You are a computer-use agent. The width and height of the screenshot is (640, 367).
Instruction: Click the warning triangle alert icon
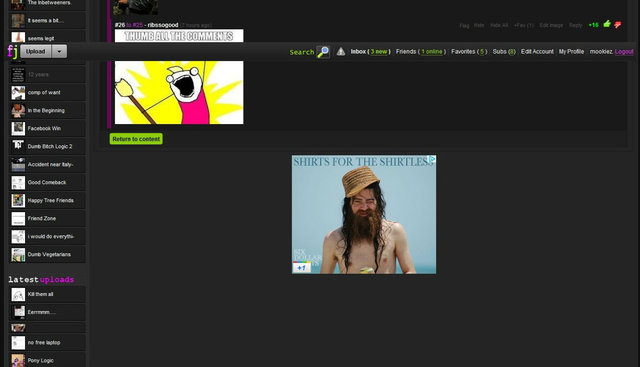(341, 51)
